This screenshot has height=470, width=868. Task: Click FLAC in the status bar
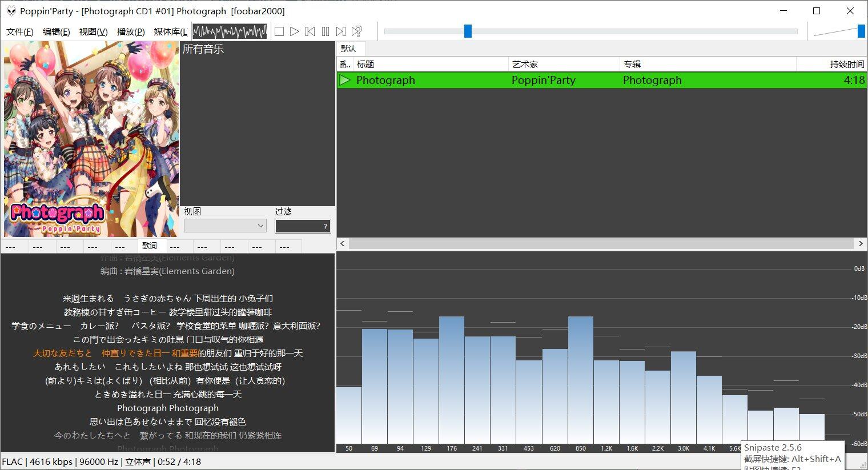(x=12, y=461)
